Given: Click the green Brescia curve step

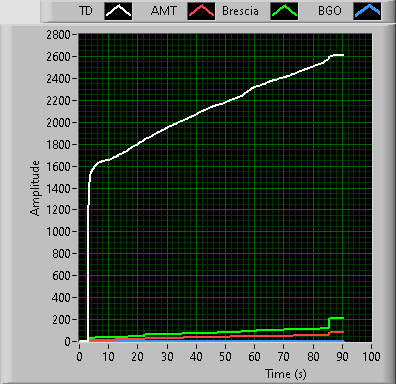Looking at the screenshot, I should click(329, 323).
